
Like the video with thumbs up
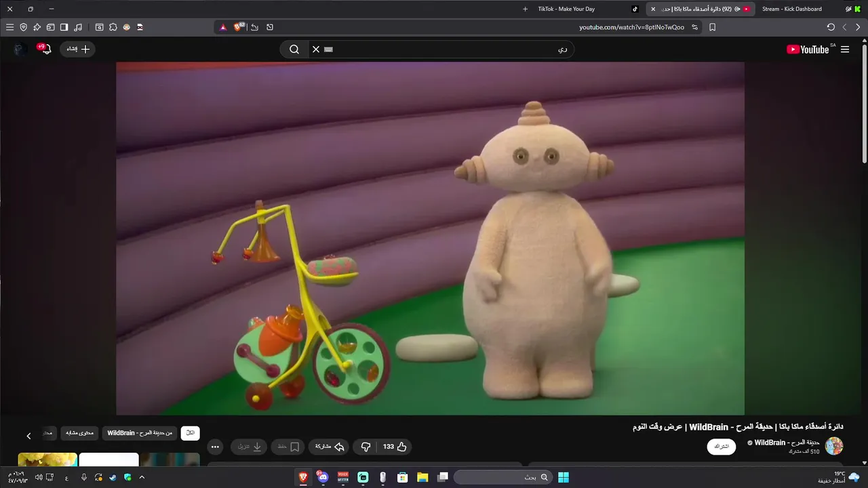click(x=394, y=447)
